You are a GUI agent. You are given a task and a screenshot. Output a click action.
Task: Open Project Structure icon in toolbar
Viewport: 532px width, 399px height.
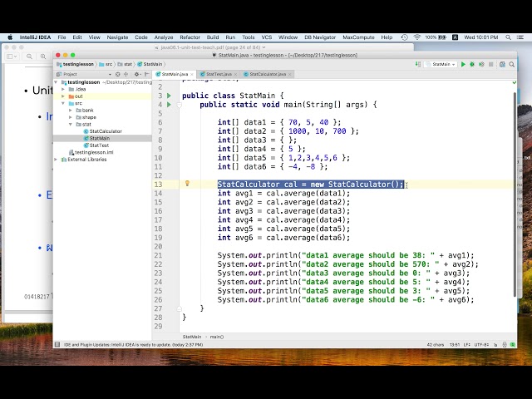[x=502, y=64]
